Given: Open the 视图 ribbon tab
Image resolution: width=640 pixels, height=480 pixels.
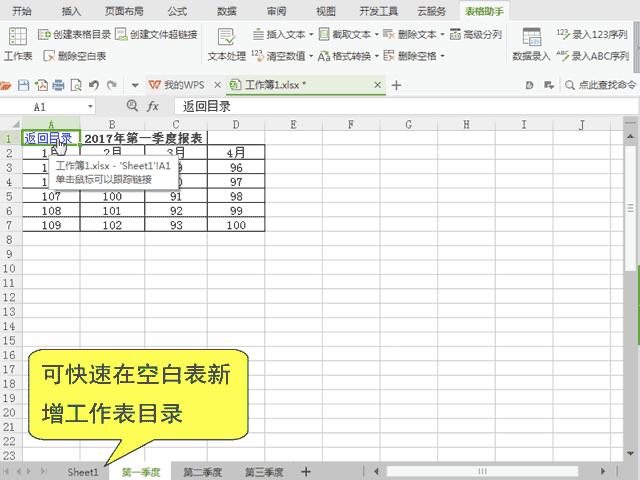Looking at the screenshot, I should pos(326,11).
